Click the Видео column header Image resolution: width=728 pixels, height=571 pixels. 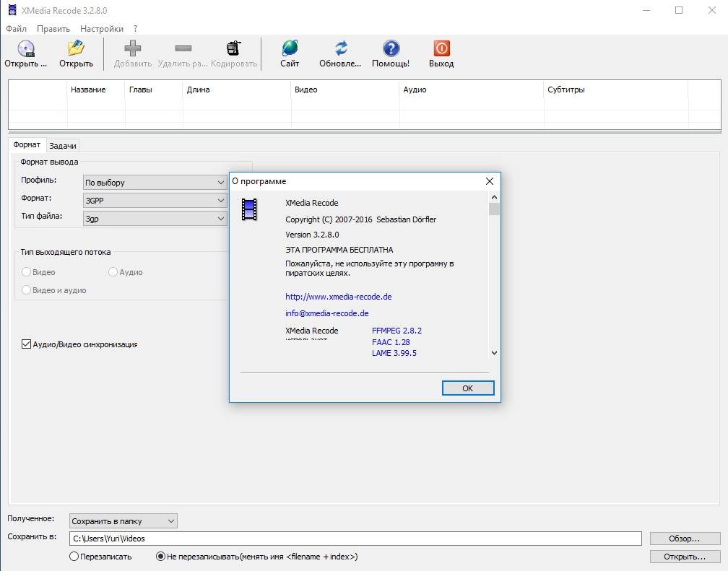345,90
